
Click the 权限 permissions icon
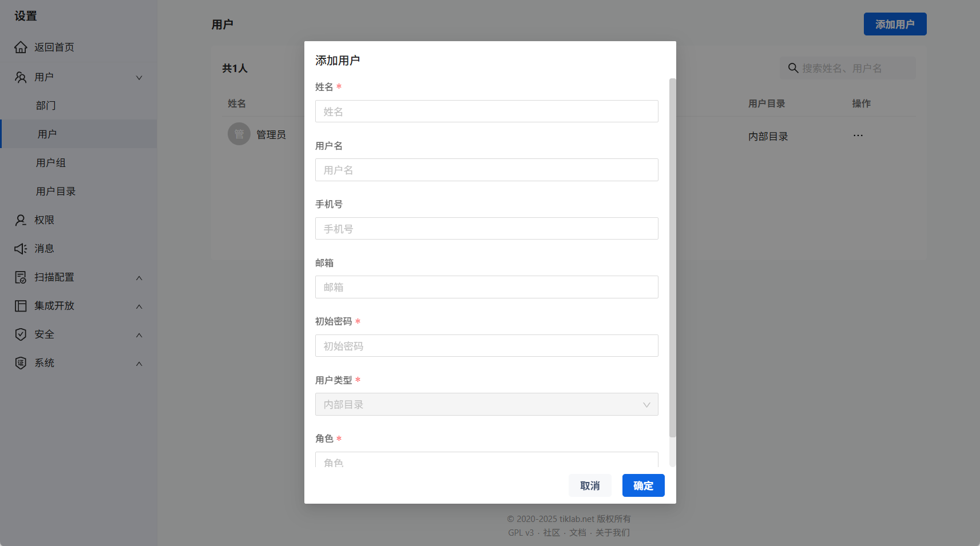tap(21, 220)
